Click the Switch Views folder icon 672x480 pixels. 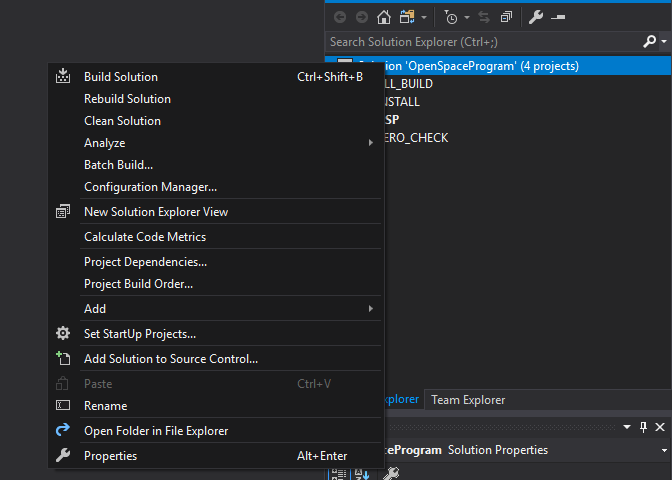(407, 17)
